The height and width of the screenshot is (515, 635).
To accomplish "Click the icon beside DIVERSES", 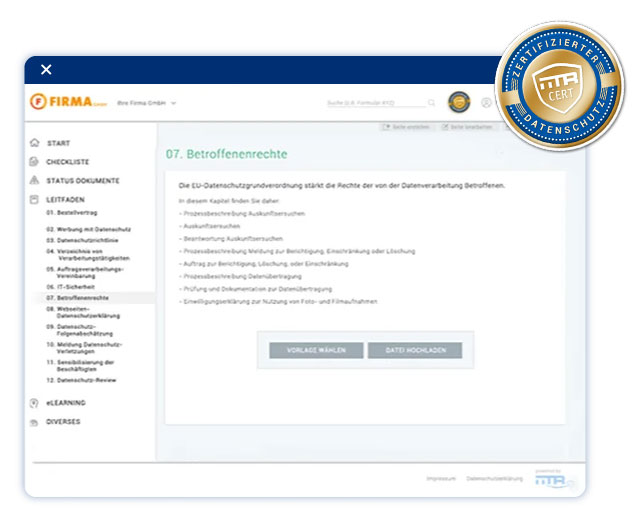I will (34, 423).
